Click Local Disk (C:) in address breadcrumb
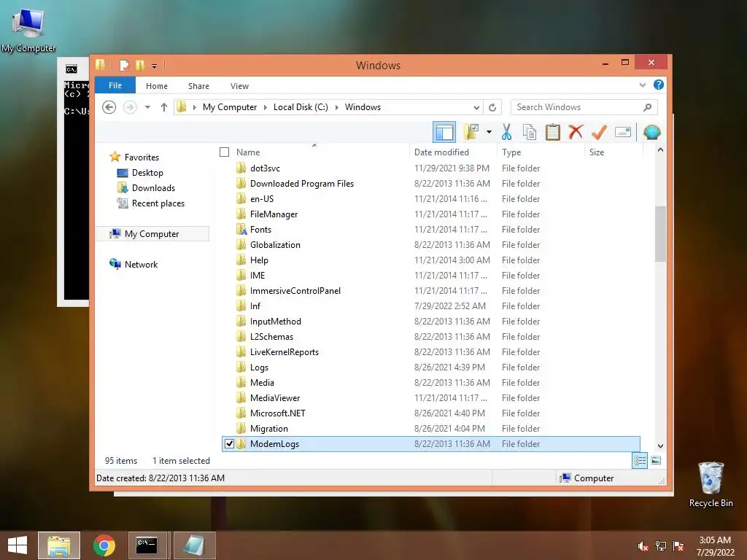The height and width of the screenshot is (560, 747). click(301, 107)
